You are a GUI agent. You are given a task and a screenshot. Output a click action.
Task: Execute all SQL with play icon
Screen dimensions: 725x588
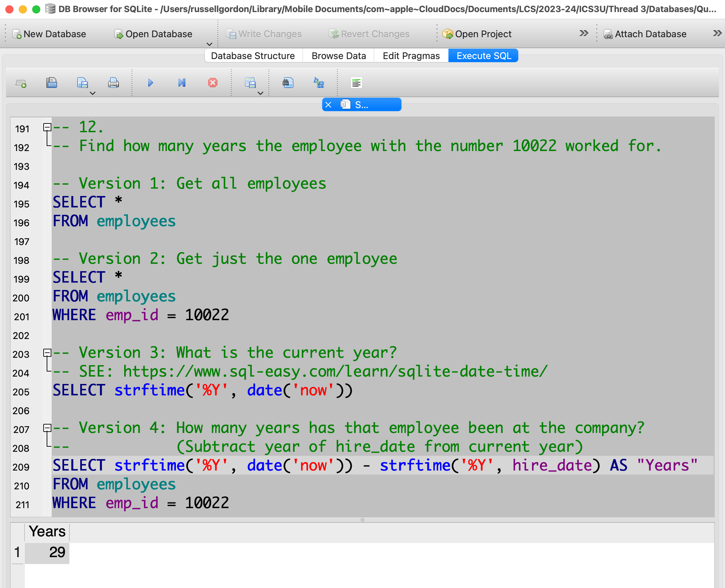click(150, 83)
